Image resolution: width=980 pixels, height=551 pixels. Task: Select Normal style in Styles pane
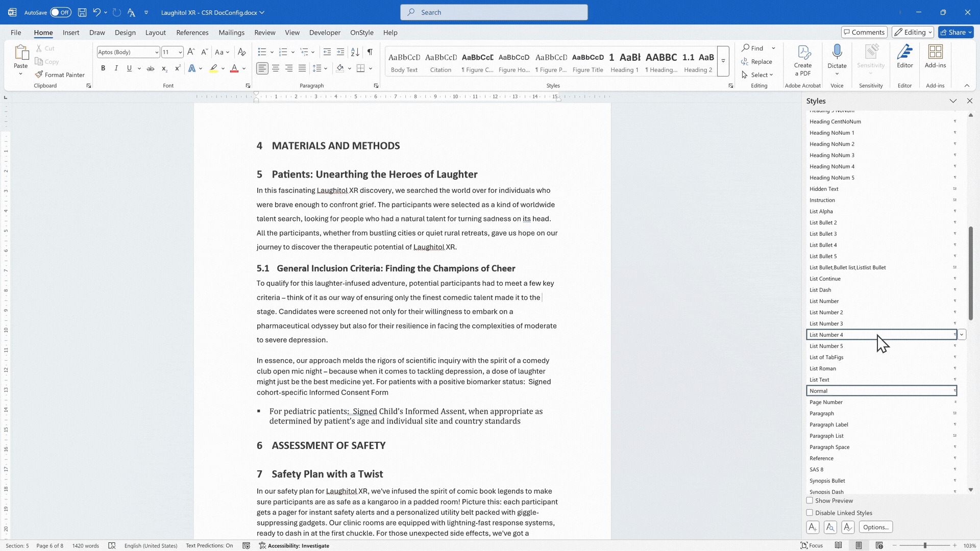(x=881, y=391)
